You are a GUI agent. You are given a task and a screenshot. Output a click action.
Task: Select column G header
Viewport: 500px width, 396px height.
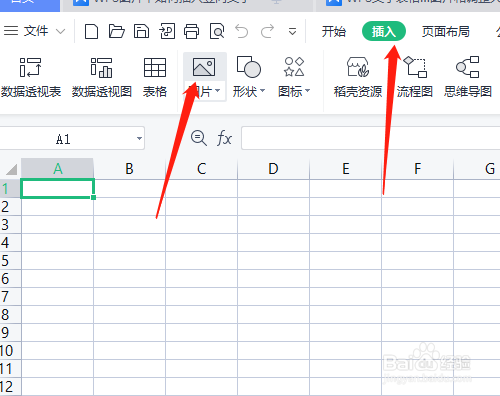point(477,169)
